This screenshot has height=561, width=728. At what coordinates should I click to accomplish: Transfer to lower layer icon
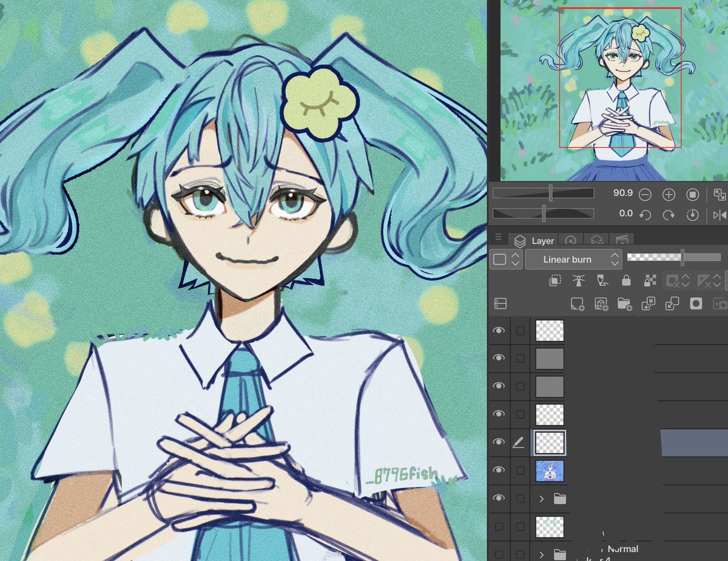pos(649,304)
